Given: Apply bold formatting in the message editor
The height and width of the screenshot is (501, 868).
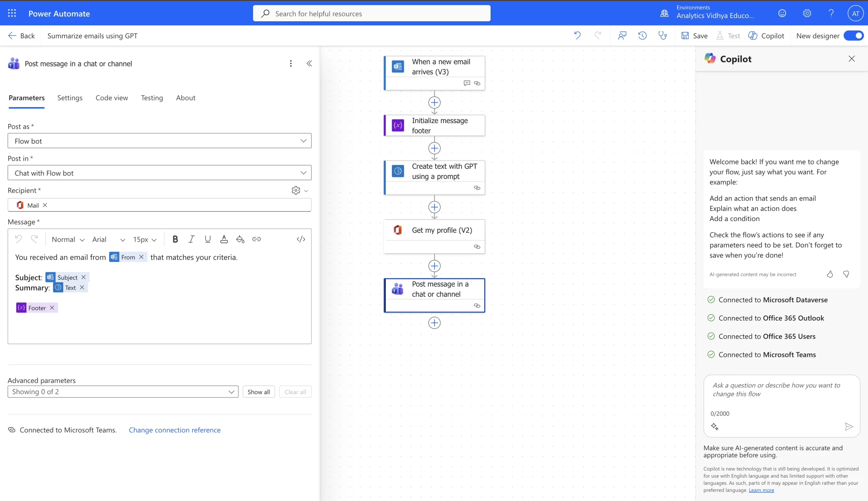Looking at the screenshot, I should pyautogui.click(x=176, y=239).
